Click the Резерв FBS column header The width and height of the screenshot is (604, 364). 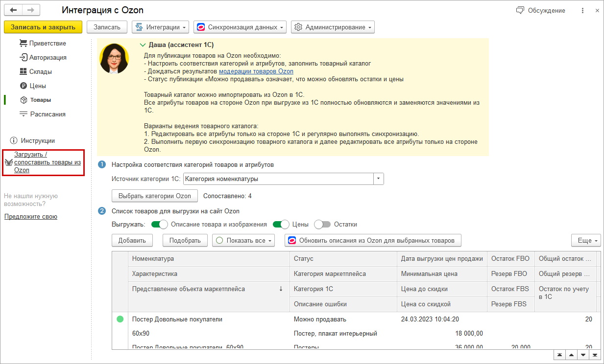tap(511, 304)
